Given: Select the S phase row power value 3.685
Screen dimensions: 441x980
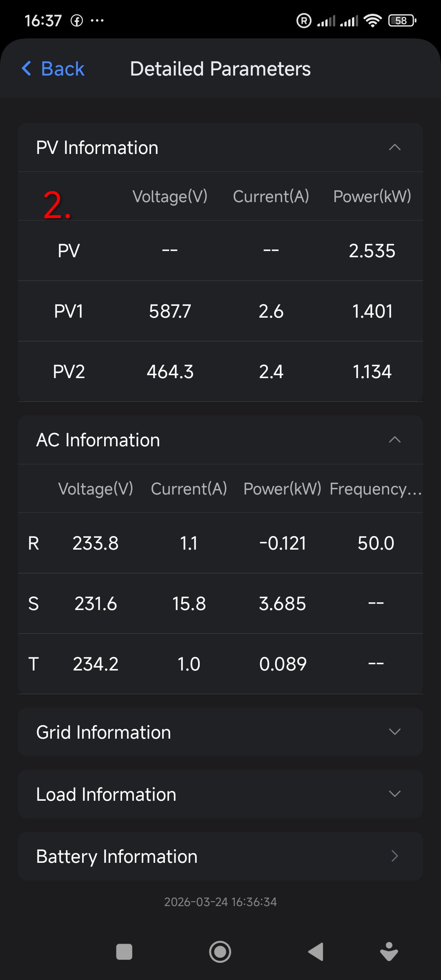Looking at the screenshot, I should click(x=282, y=604).
